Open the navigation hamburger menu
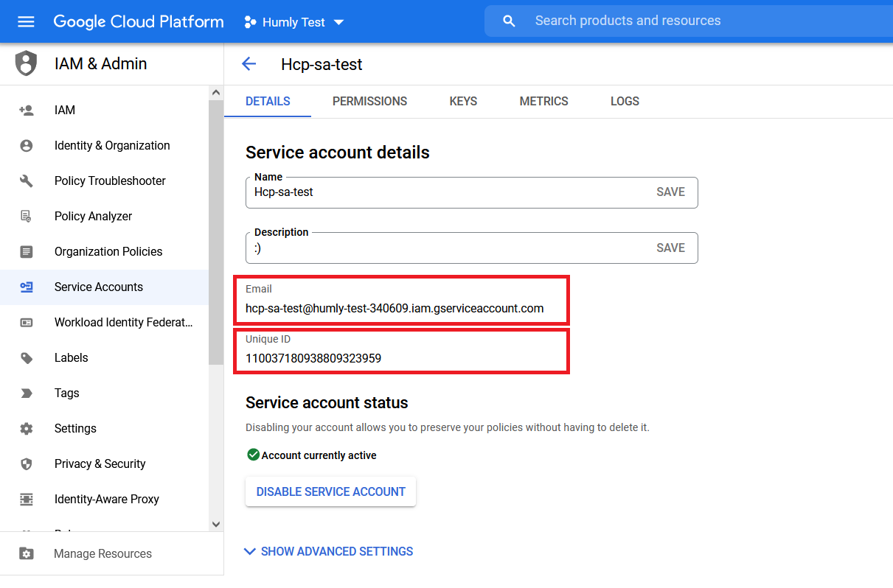This screenshot has height=588, width=893. (26, 21)
